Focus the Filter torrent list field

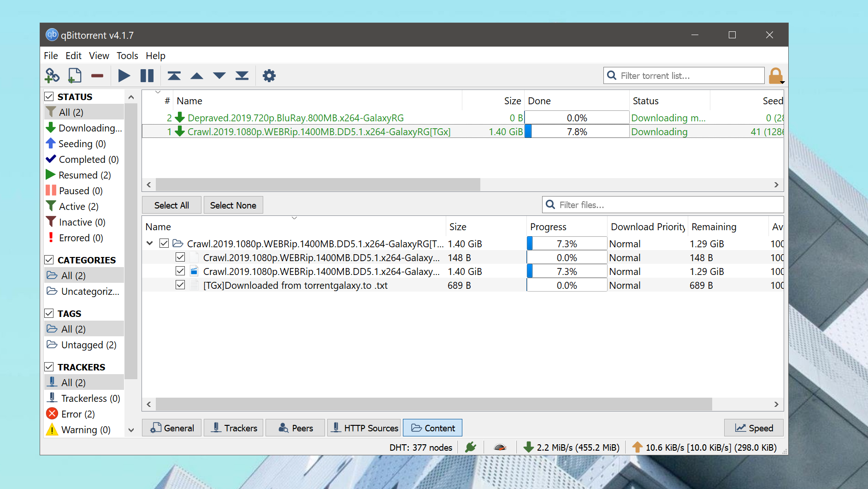pos(684,76)
